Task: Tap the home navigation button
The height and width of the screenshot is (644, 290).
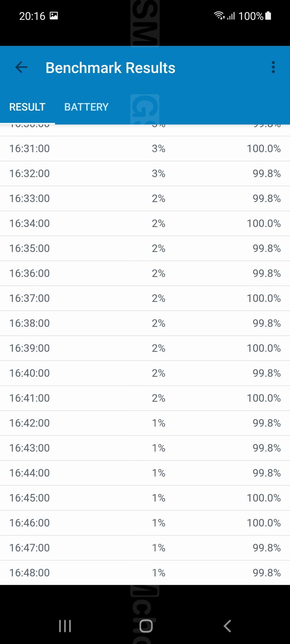Action: pyautogui.click(x=146, y=626)
